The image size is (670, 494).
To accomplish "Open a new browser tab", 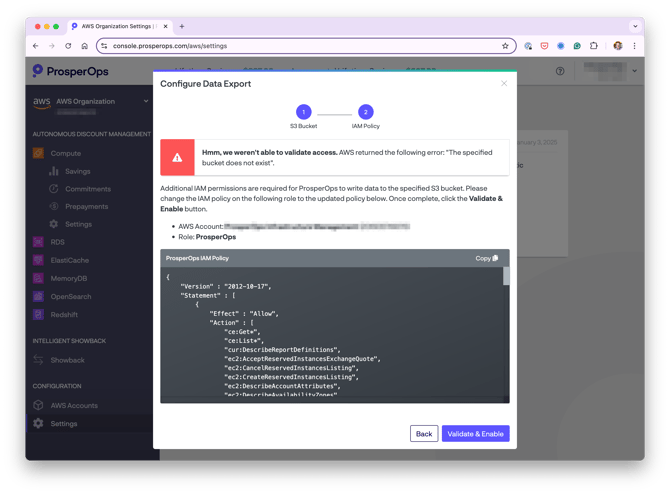I will tap(182, 26).
